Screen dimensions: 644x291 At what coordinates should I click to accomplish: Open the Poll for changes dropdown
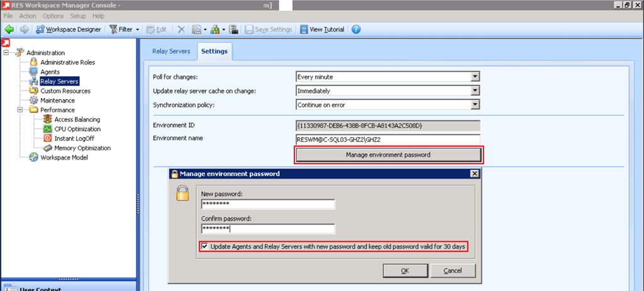475,77
